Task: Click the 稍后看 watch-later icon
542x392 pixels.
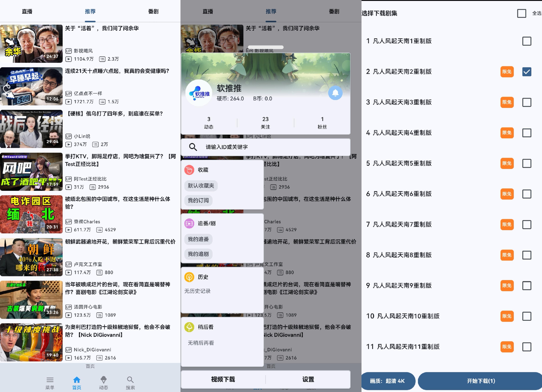Action: coord(189,327)
